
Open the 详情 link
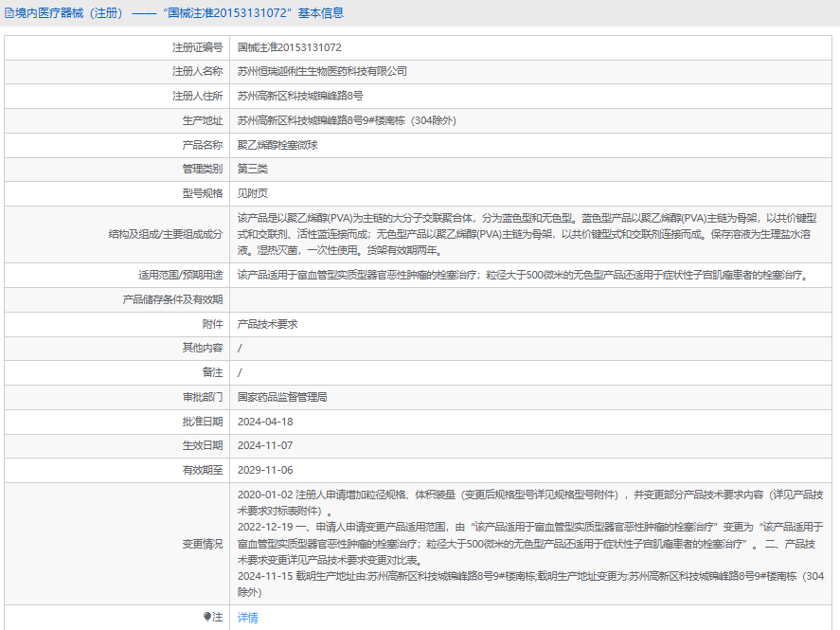247,617
